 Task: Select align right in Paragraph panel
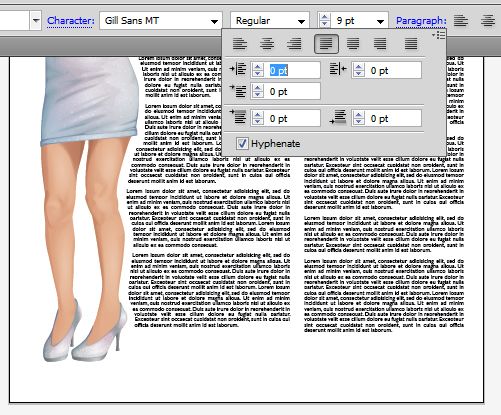click(294, 44)
